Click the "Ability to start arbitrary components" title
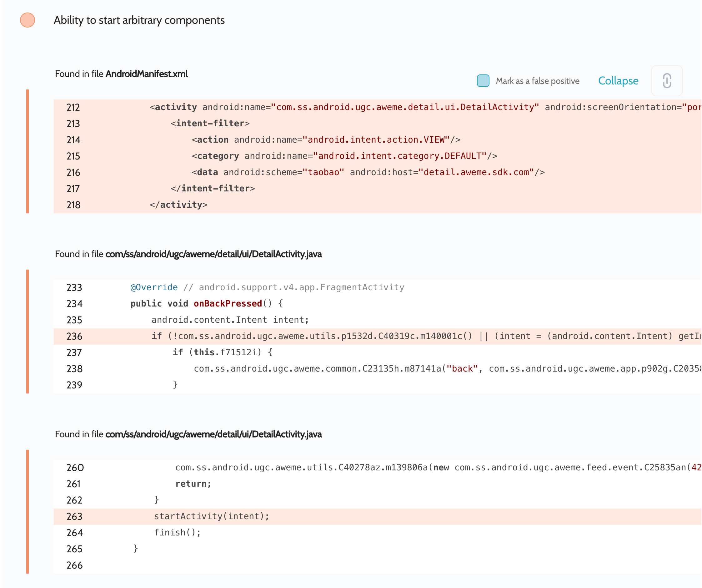The width and height of the screenshot is (702, 588). click(139, 20)
